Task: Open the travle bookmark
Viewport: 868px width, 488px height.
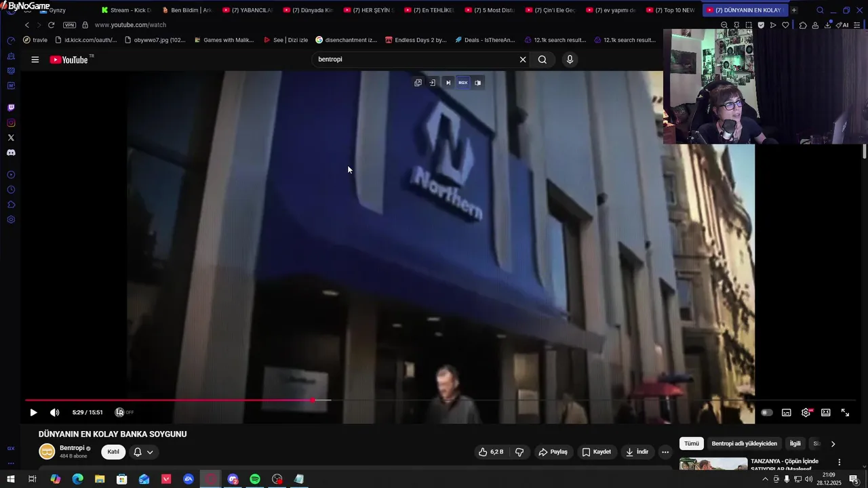Action: point(35,40)
